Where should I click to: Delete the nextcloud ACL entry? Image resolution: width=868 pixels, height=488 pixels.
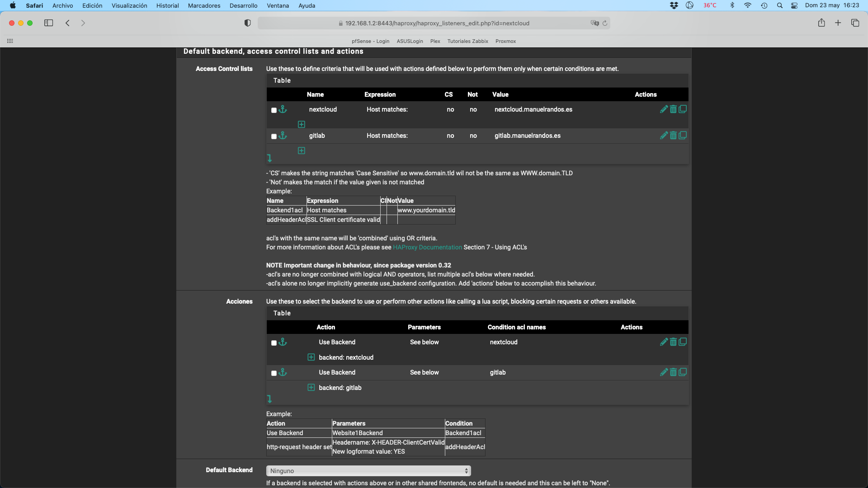pyautogui.click(x=673, y=109)
